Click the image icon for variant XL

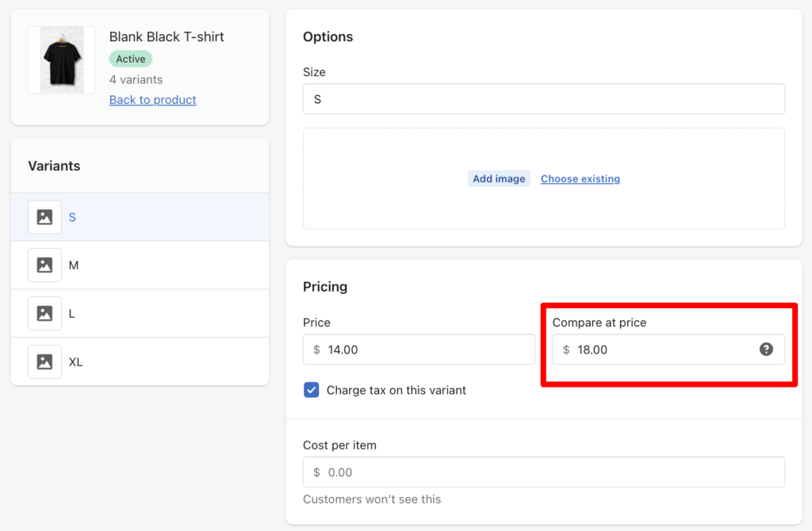44,361
